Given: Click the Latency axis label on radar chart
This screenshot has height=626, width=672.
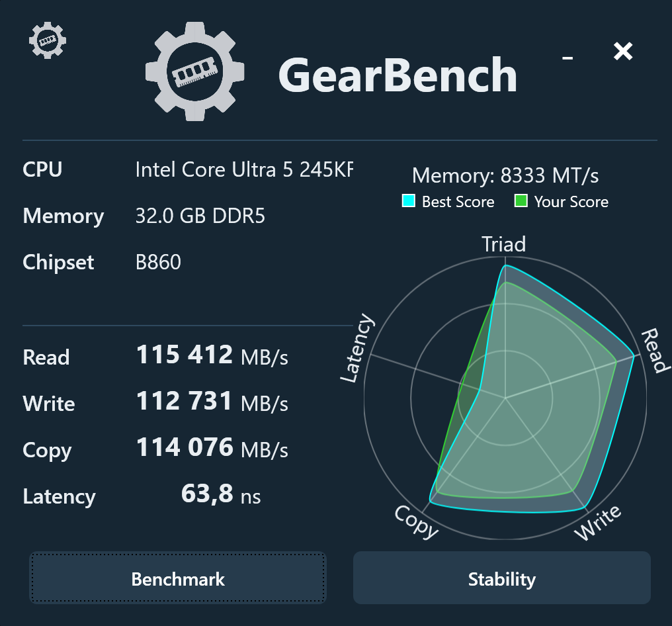Looking at the screenshot, I should click(357, 349).
